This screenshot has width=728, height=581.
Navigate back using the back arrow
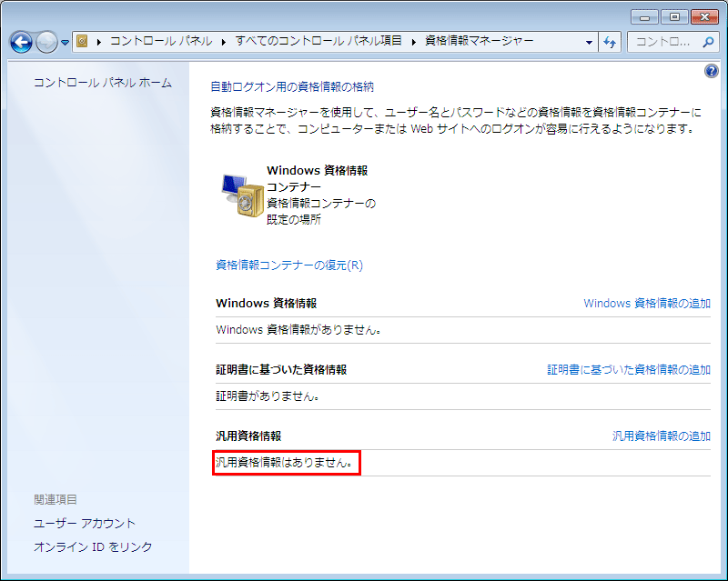point(20,41)
